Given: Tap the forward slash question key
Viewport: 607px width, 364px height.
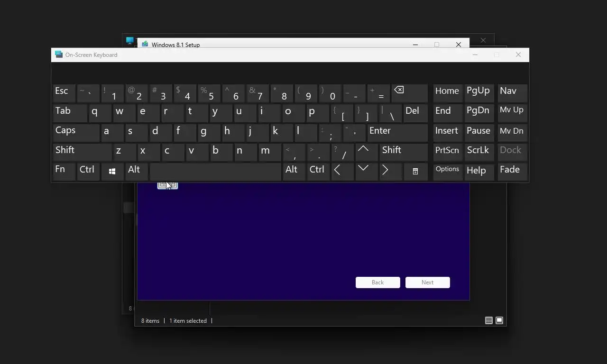Looking at the screenshot, I should click(x=342, y=152).
